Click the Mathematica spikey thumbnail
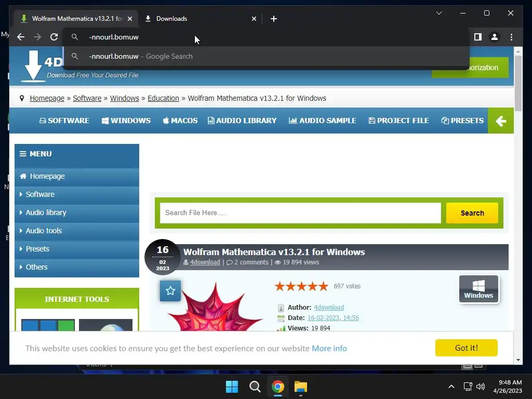 click(215, 307)
